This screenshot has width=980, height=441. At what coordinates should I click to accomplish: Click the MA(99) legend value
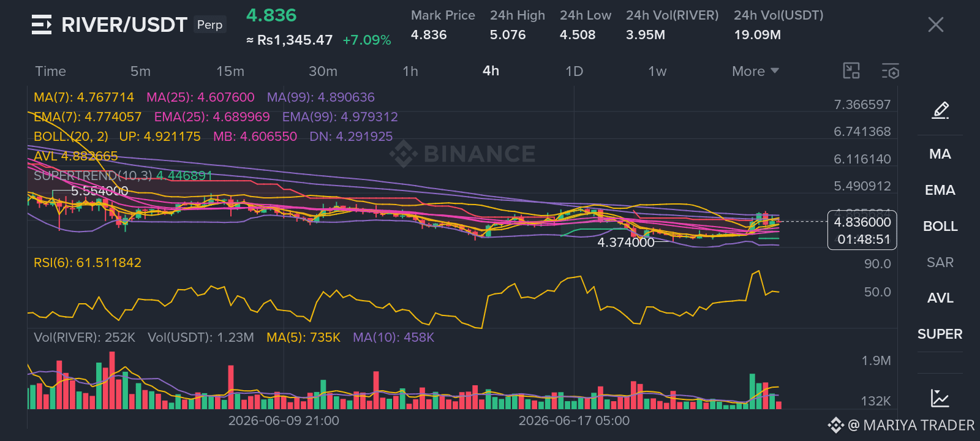tap(321, 97)
